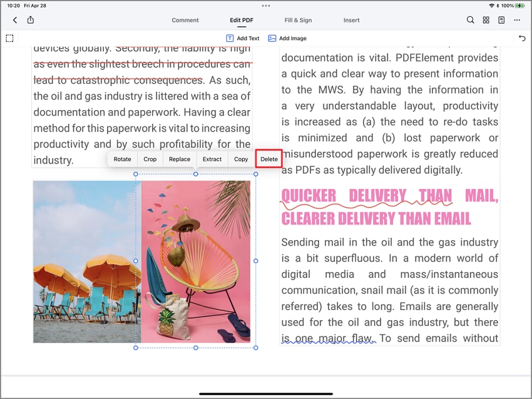Click the bottom-left handle of selected image
532x399 pixels.
coord(136,348)
